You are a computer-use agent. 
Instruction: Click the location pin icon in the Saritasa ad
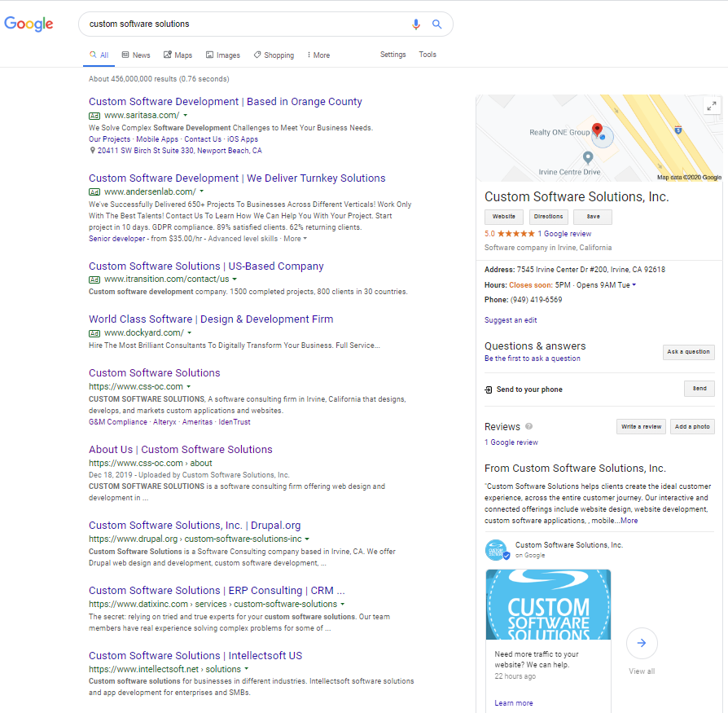pos(92,150)
